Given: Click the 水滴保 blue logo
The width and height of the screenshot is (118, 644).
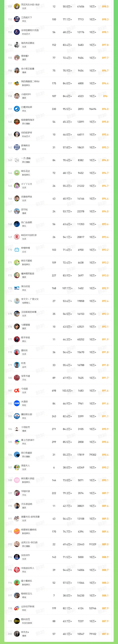Looking at the screenshot, I should 17,403.
